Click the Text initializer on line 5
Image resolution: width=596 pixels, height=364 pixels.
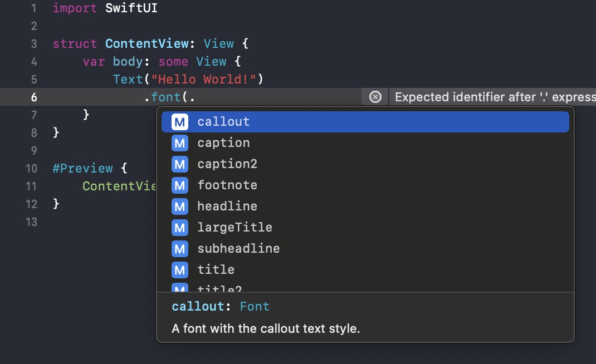pyautogui.click(x=128, y=80)
